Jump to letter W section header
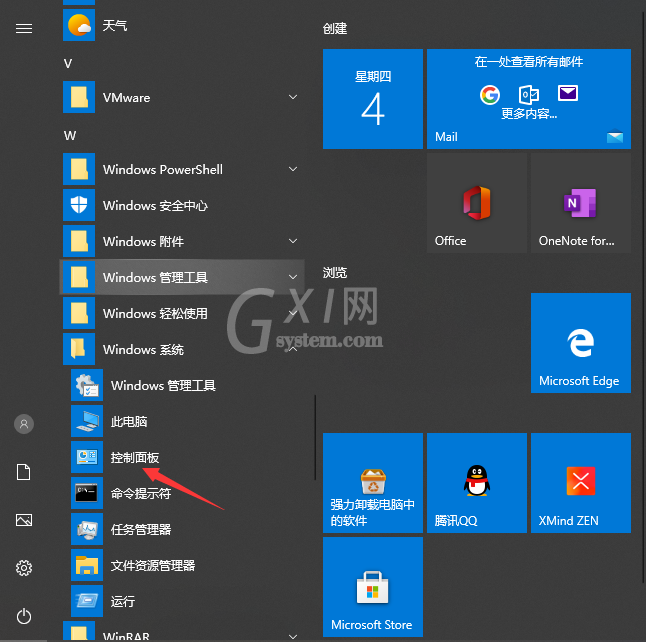The width and height of the screenshot is (646, 642). point(70,136)
